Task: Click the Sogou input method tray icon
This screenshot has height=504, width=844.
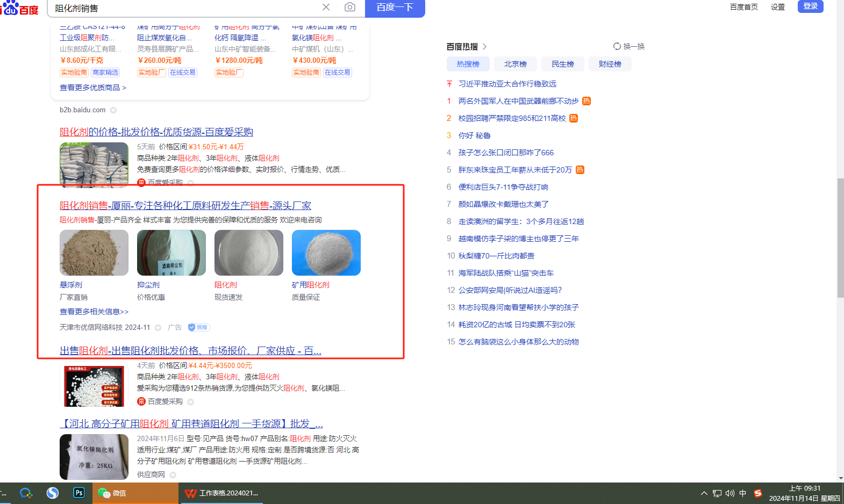Action: (757, 493)
